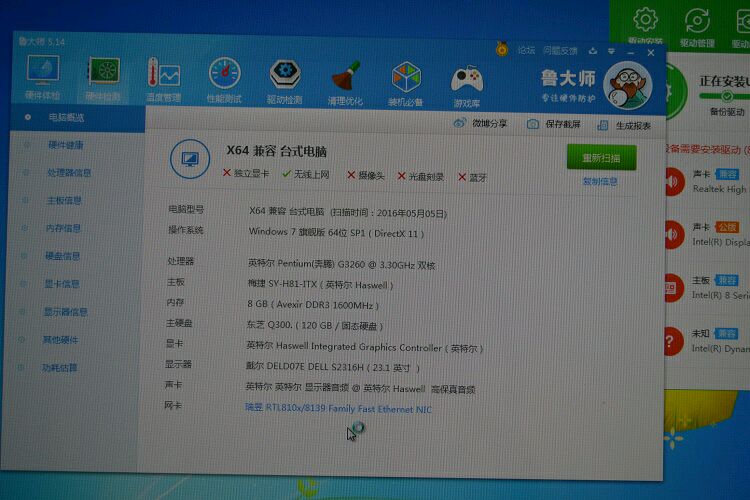Click the 鲁大师 mascot avatar
The height and width of the screenshot is (500, 750).
pos(627,87)
